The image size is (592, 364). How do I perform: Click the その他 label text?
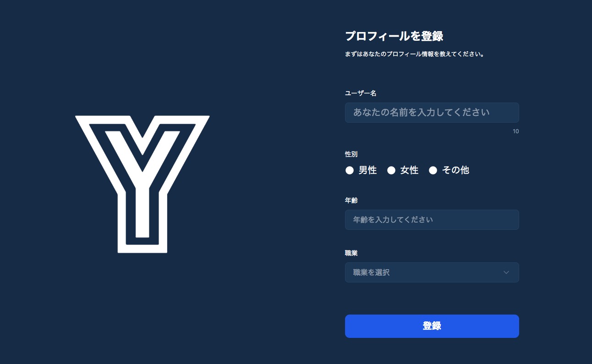coord(455,170)
